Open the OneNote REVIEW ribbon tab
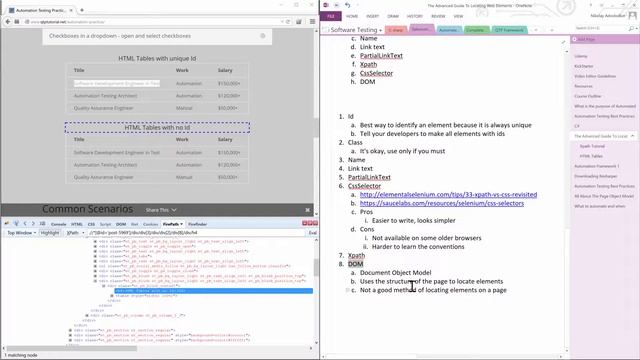This screenshot has width=640, height=360. (x=438, y=16)
